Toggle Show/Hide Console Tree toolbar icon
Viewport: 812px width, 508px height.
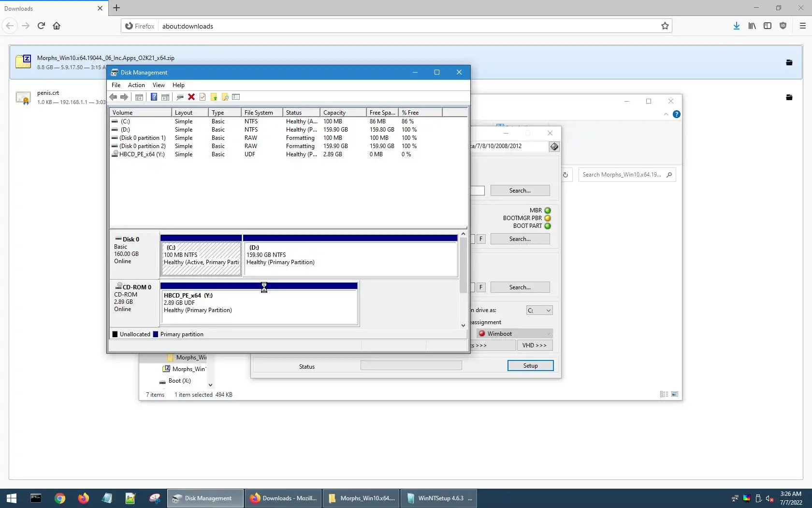coord(139,97)
